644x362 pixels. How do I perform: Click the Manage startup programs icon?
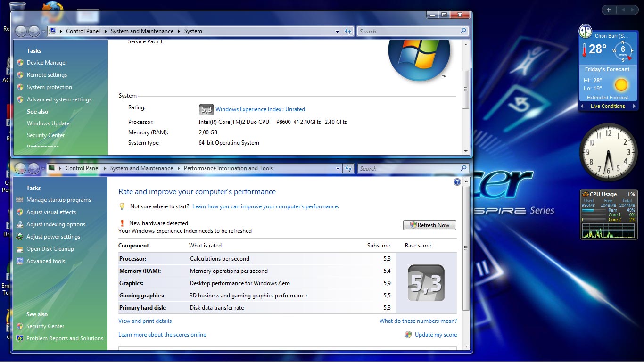[19, 200]
